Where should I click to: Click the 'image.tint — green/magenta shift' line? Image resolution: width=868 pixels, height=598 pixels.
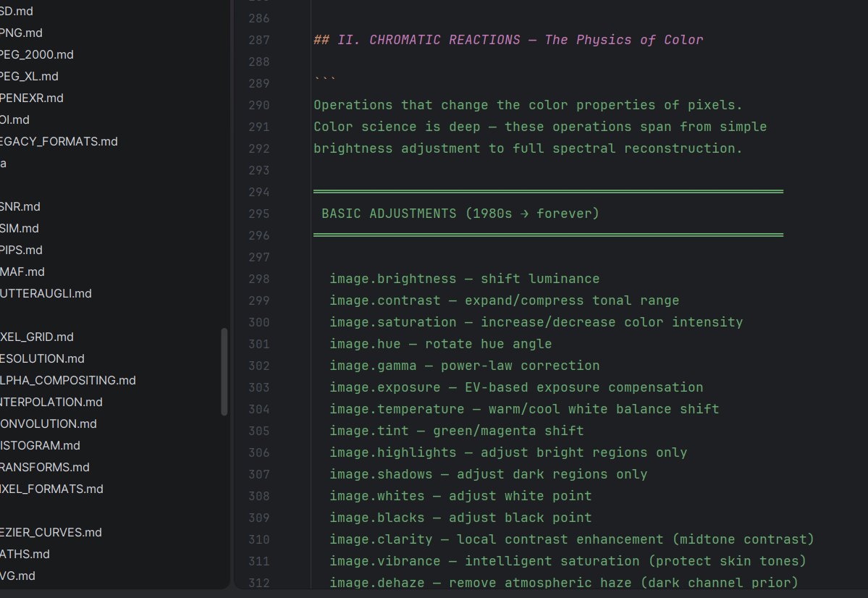click(x=457, y=431)
